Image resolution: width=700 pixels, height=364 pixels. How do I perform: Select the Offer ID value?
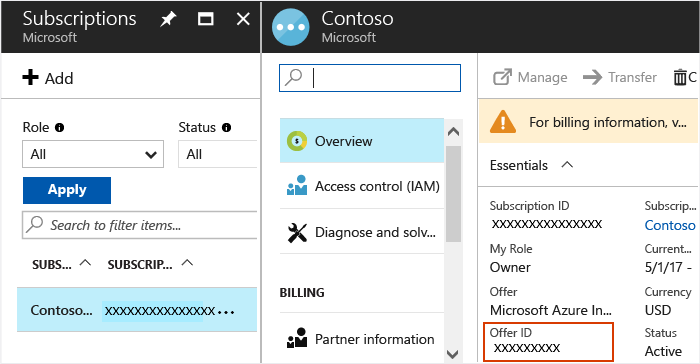[526, 348]
